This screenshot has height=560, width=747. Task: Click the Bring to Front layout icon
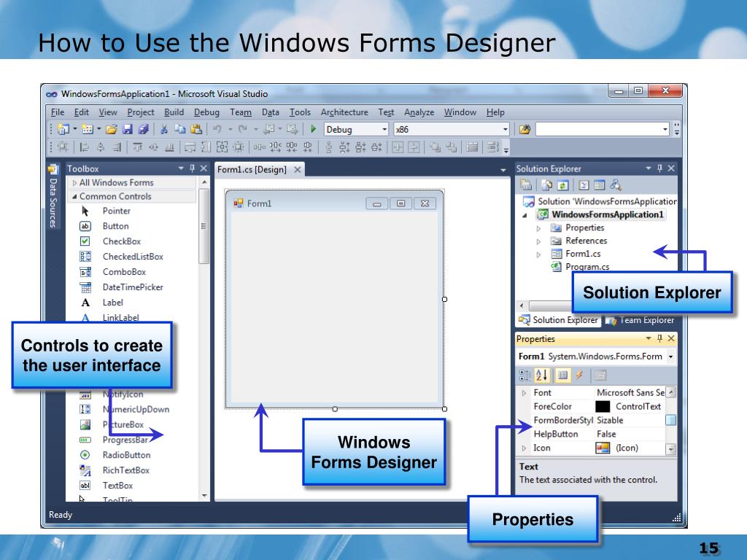tap(435, 147)
